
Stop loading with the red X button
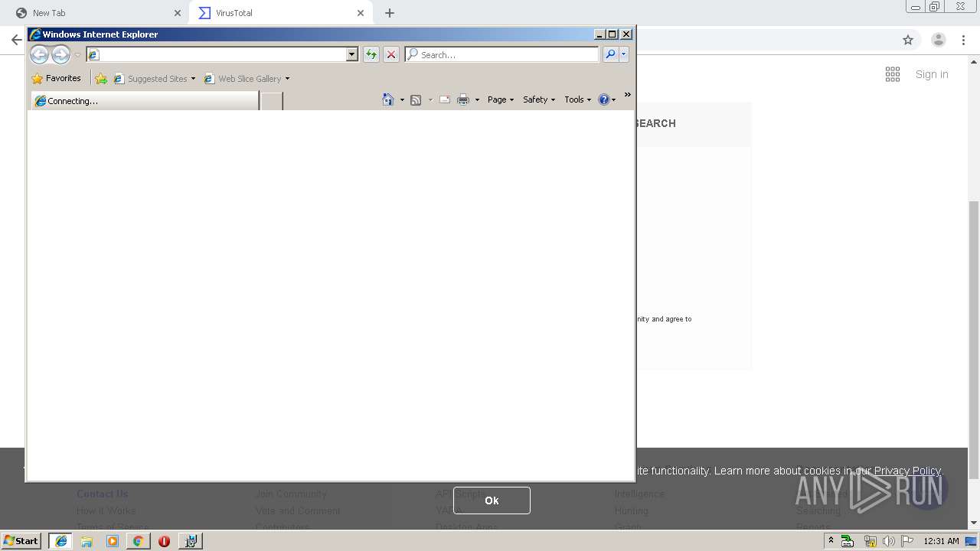(391, 54)
